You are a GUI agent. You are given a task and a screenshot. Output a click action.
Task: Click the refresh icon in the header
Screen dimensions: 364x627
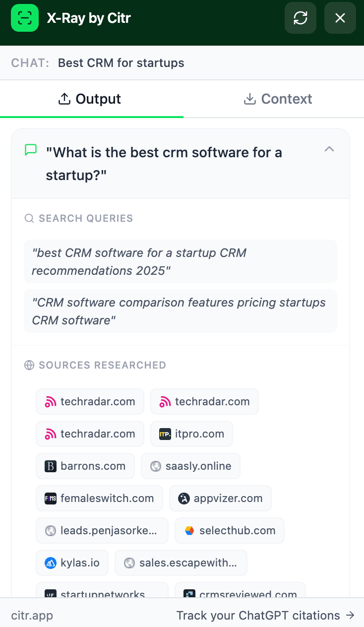coord(301,18)
